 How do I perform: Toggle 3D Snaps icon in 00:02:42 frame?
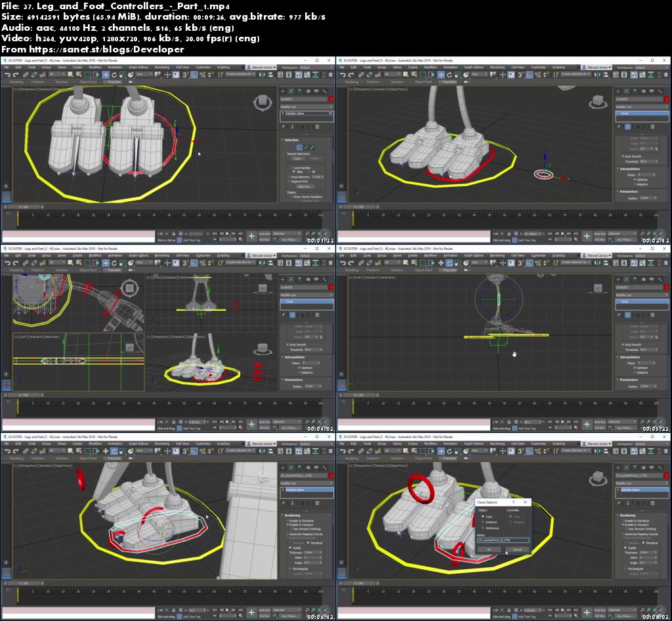(520, 75)
